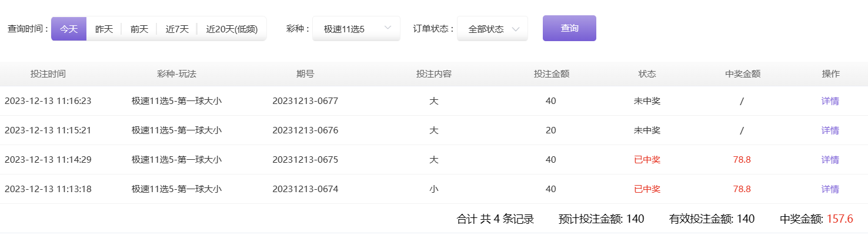The image size is (868, 235).
Task: Click the 中奖金额 column header
Action: tap(743, 74)
